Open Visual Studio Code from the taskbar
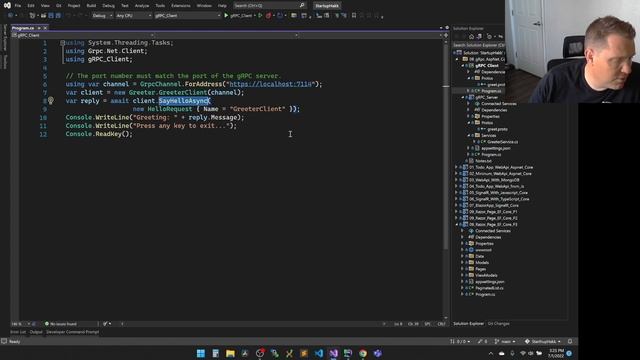The image size is (640, 360). click(x=319, y=353)
